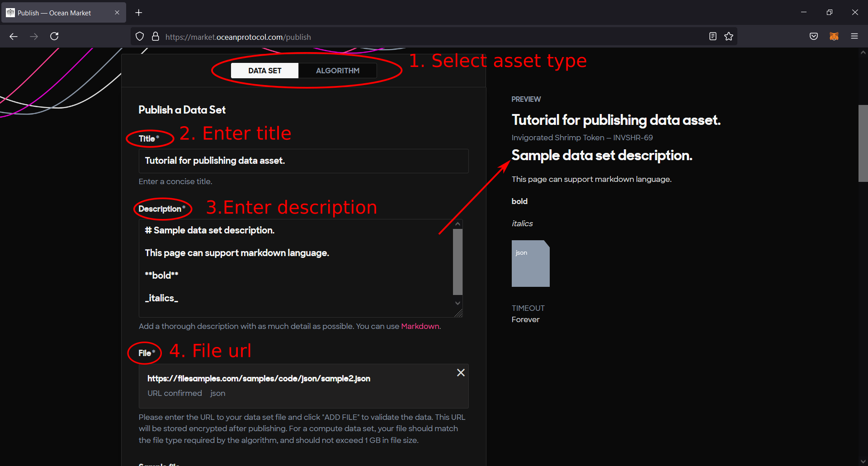
Task: Go back to the previous page
Action: (x=14, y=36)
